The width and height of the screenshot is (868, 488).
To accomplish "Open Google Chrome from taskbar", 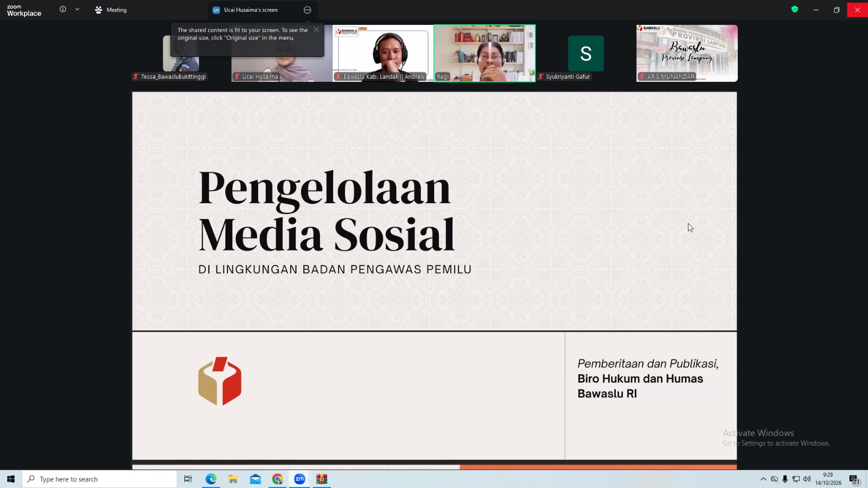I will 278,479.
